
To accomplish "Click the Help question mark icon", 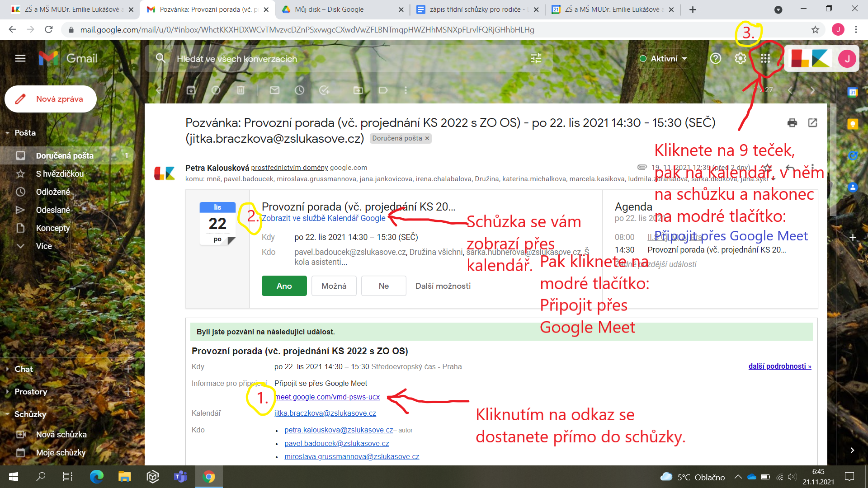I will point(715,59).
